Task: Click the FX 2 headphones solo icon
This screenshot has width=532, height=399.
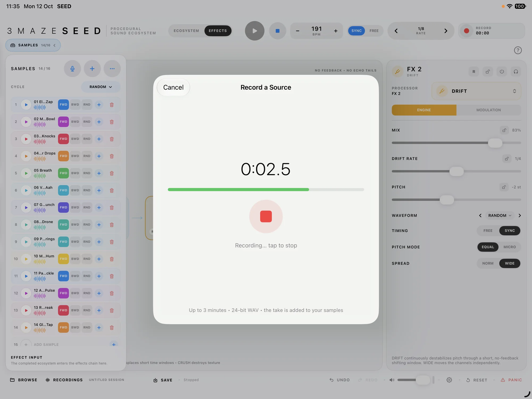Action: pos(516,72)
